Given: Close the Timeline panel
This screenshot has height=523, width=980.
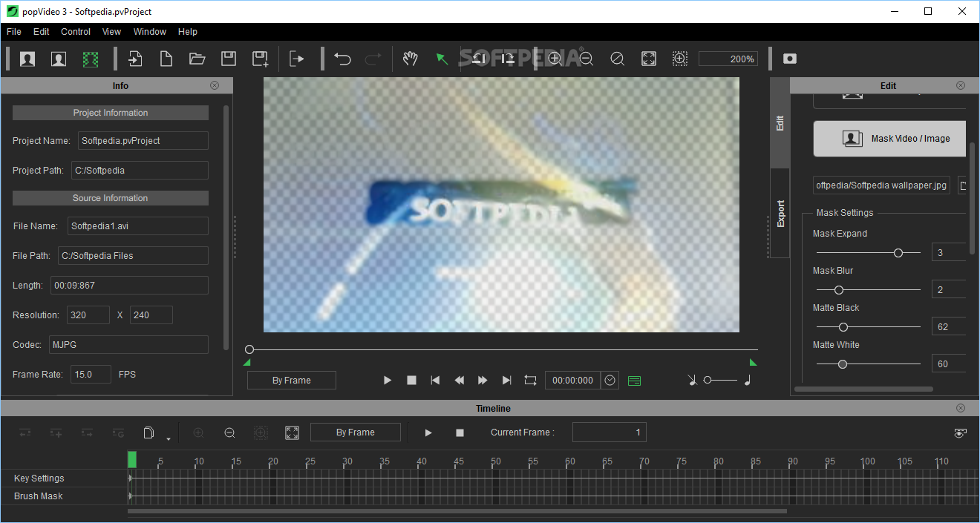Looking at the screenshot, I should coord(961,408).
